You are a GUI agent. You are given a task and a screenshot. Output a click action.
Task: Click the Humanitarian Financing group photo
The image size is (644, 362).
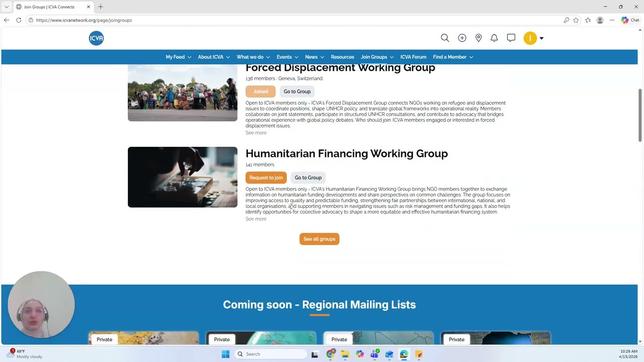(183, 177)
